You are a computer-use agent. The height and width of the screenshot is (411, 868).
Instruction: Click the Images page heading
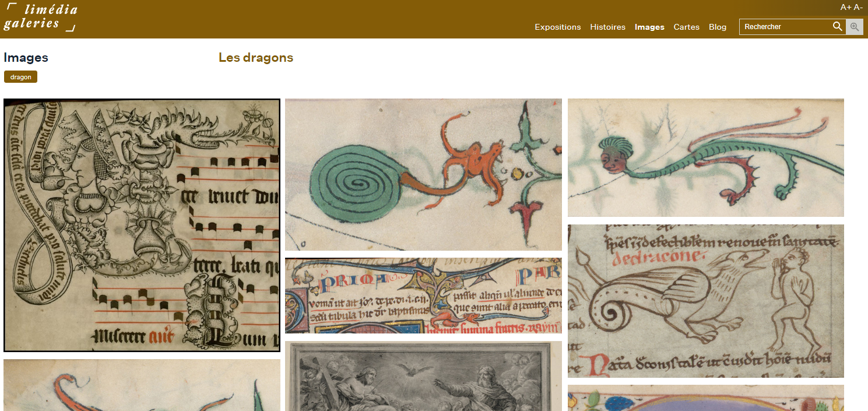click(x=26, y=58)
